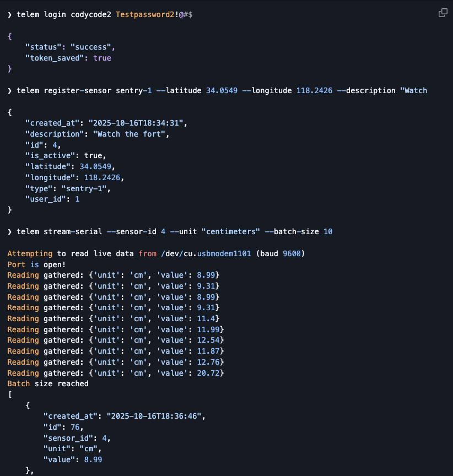Select the "token_saved" true value
Viewport: 453px width, 476px height.
pos(101,58)
